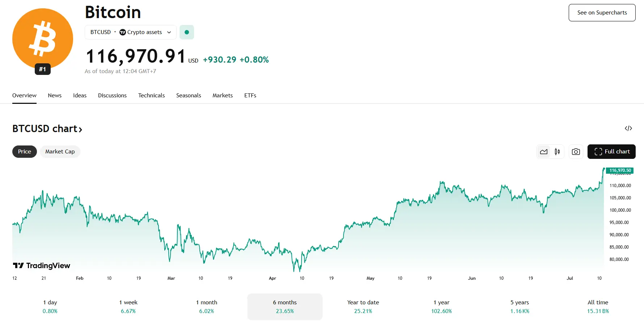This screenshot has width=644, height=334.
Task: Choose the 1 month time range
Action: coord(207,306)
